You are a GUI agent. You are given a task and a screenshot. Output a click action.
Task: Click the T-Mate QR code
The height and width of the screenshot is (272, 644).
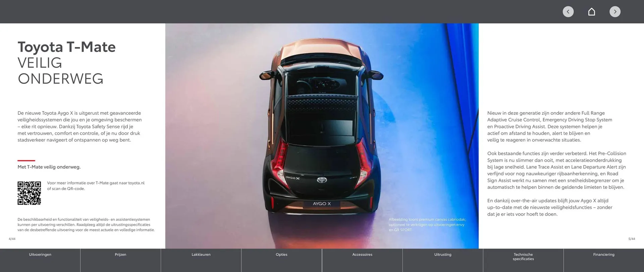point(29,193)
